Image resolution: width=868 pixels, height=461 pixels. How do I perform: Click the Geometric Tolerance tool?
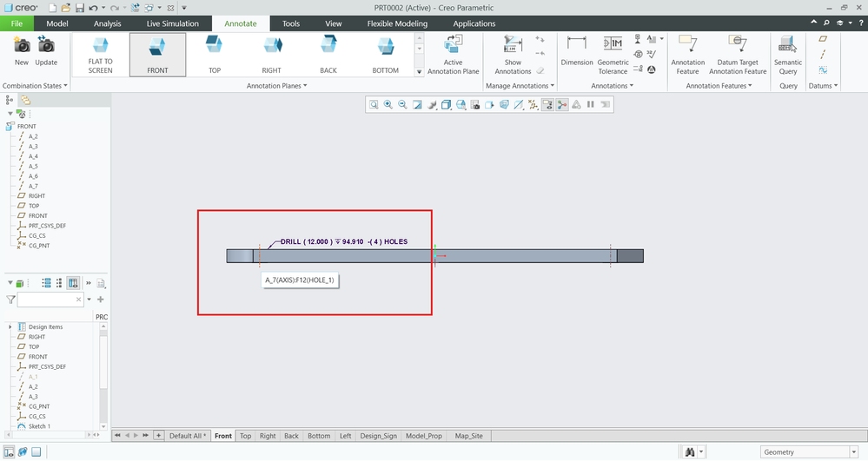coord(613,50)
